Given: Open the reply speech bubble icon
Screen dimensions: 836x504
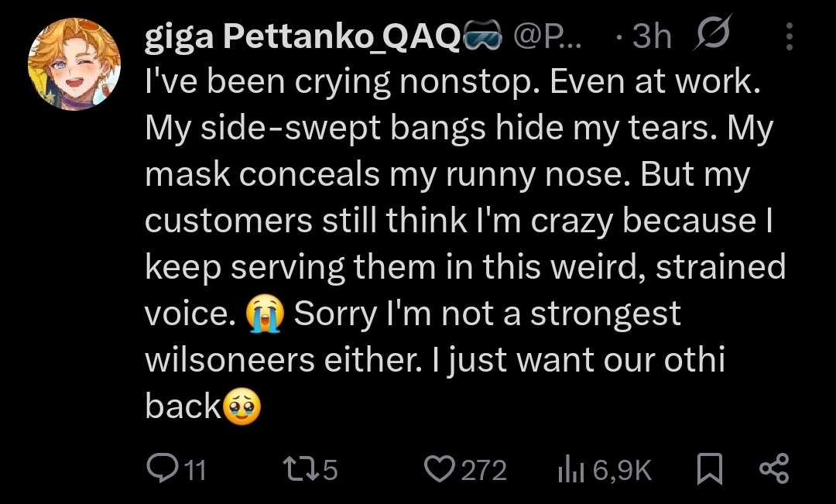Looking at the screenshot, I should [163, 468].
